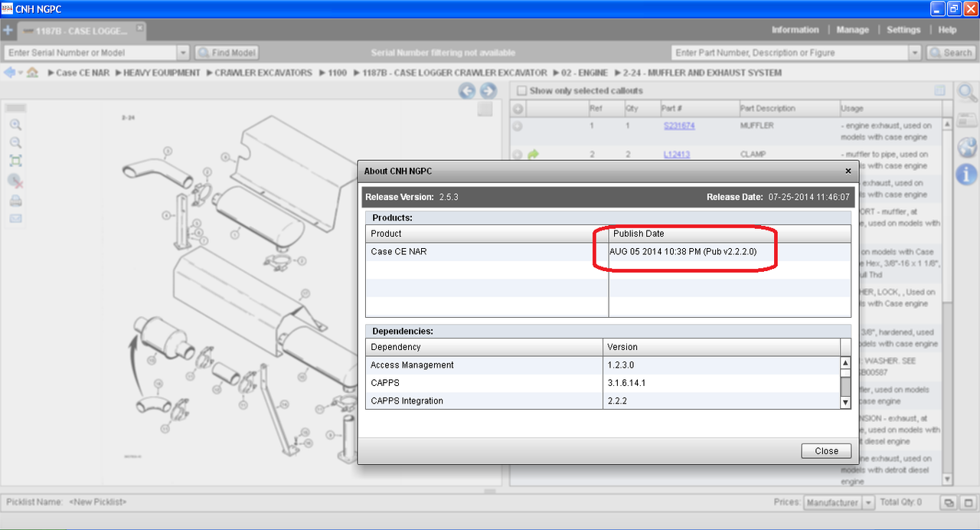Toggle Show only selected callouts checkbox
The width and height of the screenshot is (980, 530).
(x=522, y=91)
